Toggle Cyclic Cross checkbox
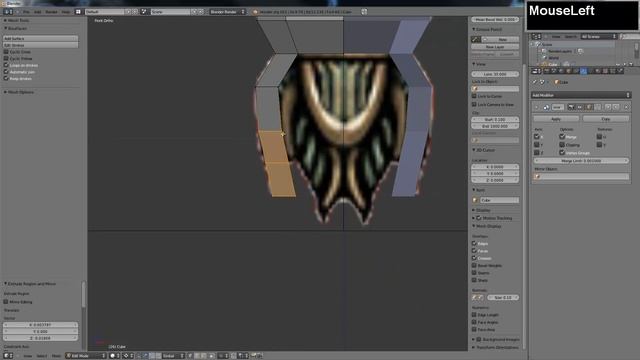 (x=6, y=52)
